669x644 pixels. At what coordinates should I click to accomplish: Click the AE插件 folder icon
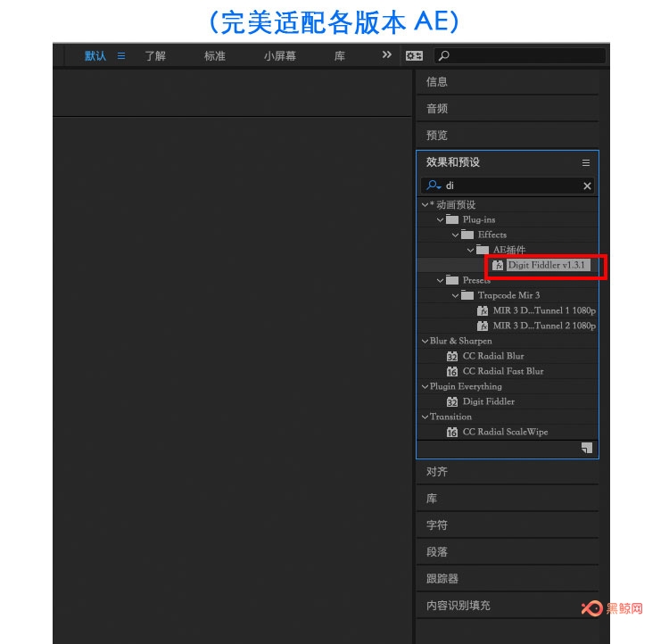483,250
